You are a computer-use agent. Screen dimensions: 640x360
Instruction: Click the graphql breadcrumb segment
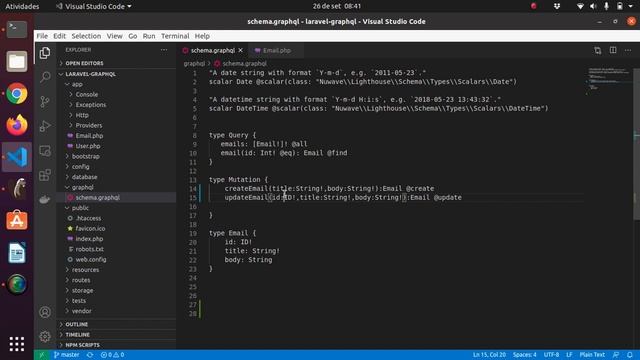[194, 64]
